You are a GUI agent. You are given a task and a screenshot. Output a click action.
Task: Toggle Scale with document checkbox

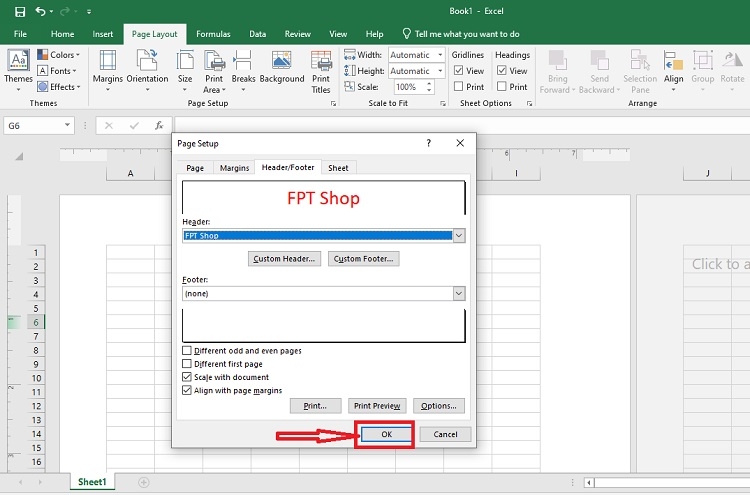click(187, 377)
